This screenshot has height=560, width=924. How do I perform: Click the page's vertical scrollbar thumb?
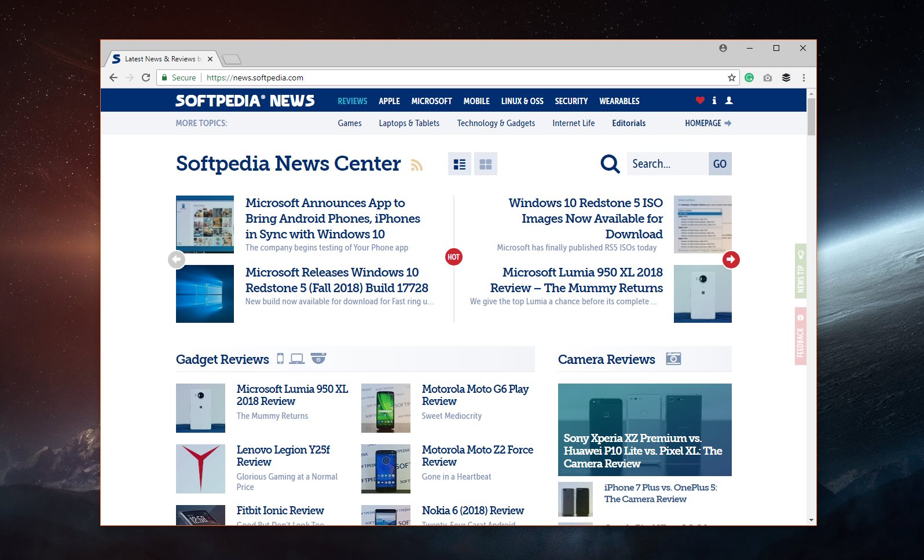point(811,117)
